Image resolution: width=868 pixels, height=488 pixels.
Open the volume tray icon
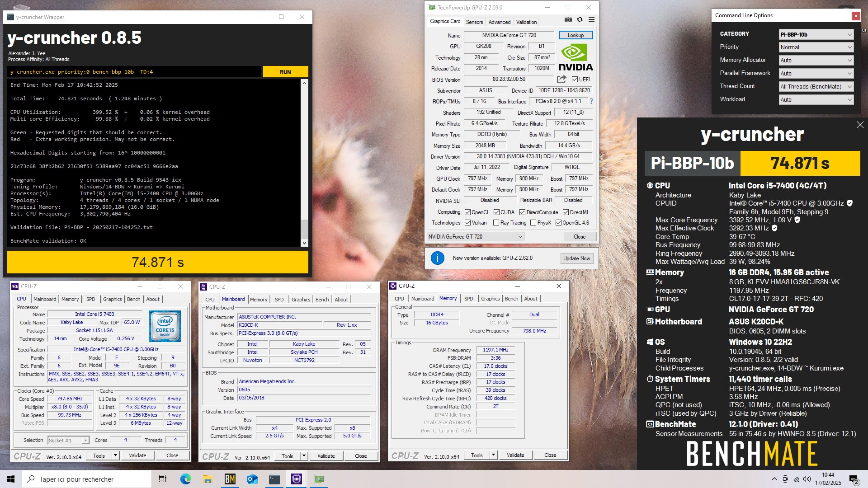click(x=807, y=479)
